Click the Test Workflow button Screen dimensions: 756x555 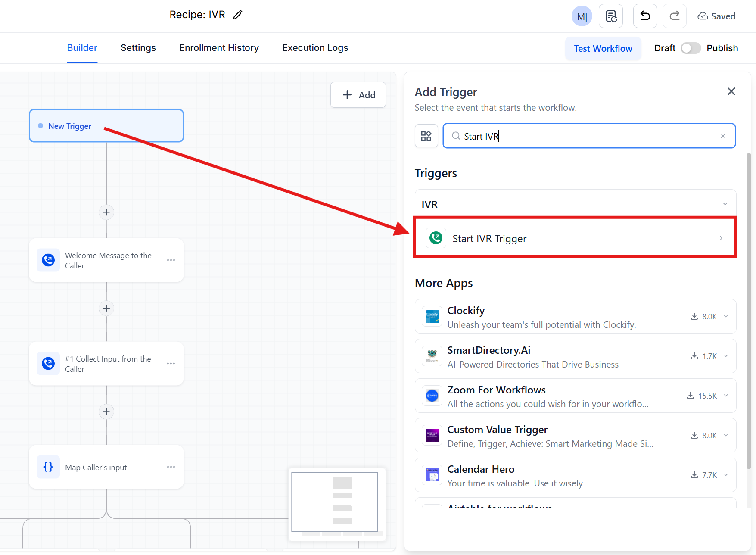coord(603,49)
